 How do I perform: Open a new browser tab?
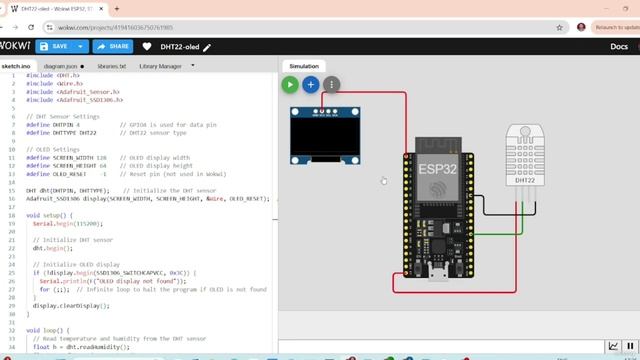117,9
